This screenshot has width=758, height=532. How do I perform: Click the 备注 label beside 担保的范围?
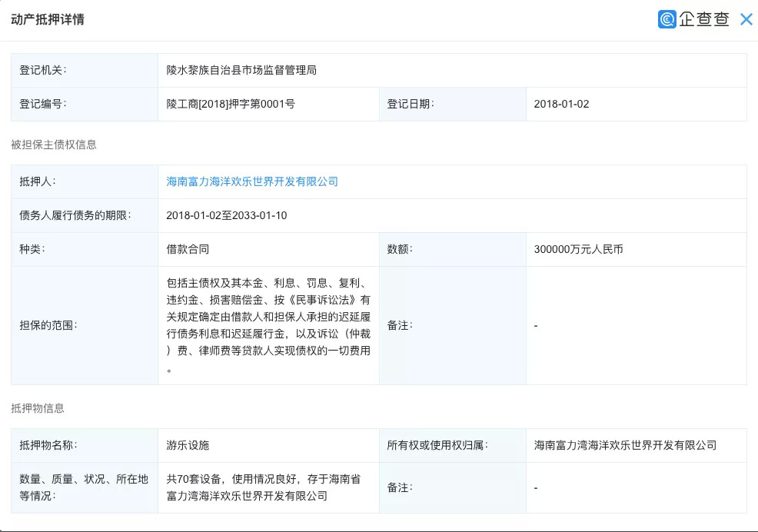click(x=400, y=325)
